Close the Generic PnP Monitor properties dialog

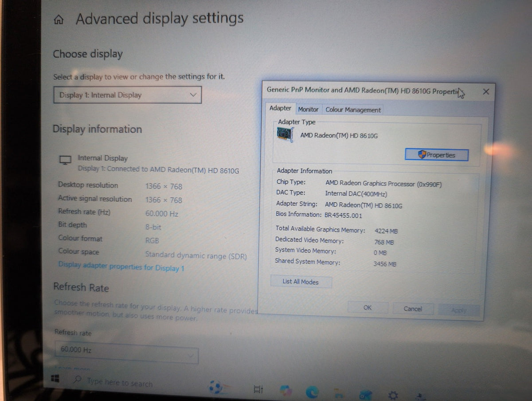click(486, 91)
